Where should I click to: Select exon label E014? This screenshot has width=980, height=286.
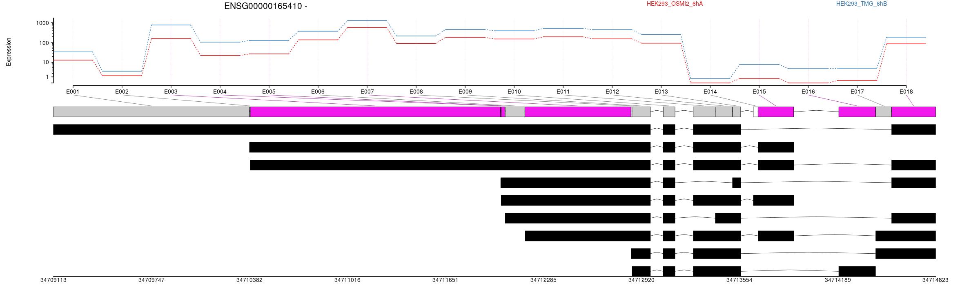point(710,92)
